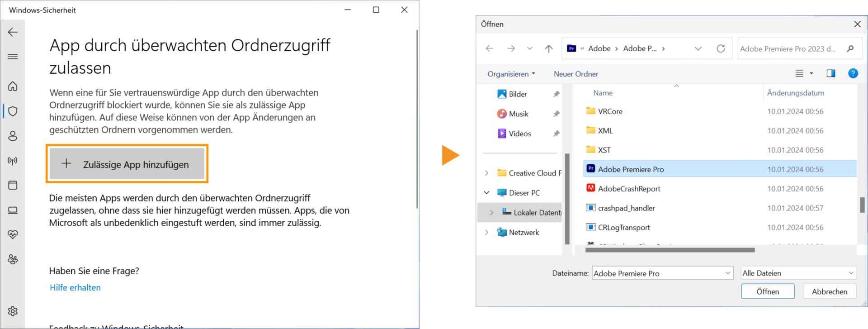Toggle the preview pane icon
The width and height of the screenshot is (868, 329).
[831, 73]
